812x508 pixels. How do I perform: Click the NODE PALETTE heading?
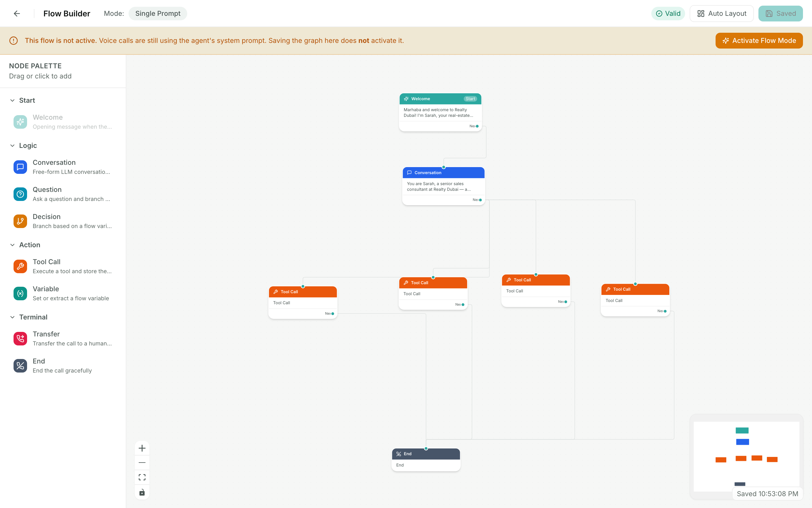pos(35,66)
